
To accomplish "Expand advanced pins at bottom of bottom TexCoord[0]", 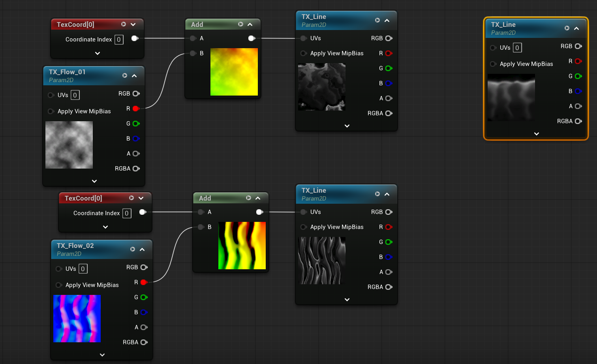I will pos(105,227).
